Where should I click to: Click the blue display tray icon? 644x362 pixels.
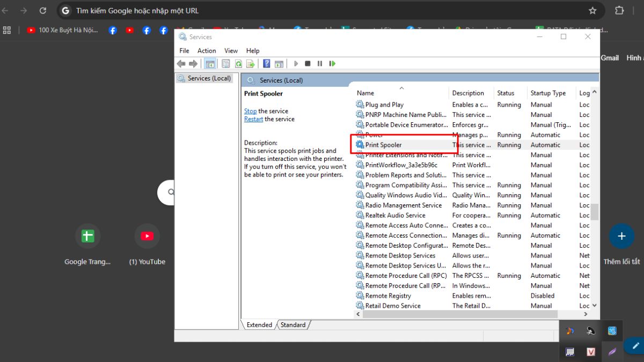coord(612,331)
